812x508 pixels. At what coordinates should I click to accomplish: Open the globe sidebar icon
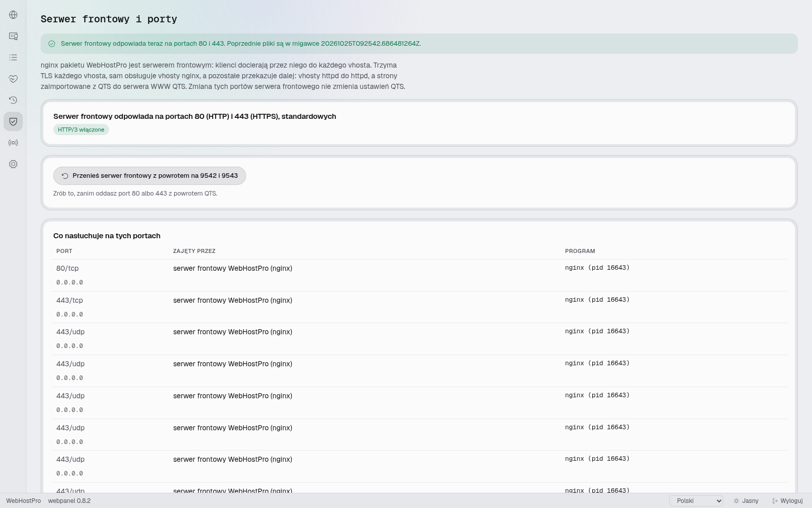point(13,15)
